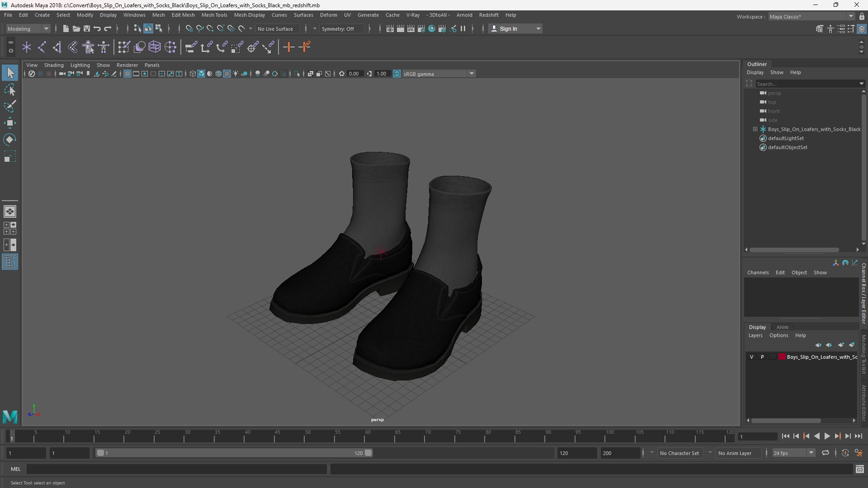Click the New Scene icon
The image size is (868, 488).
coord(66,28)
